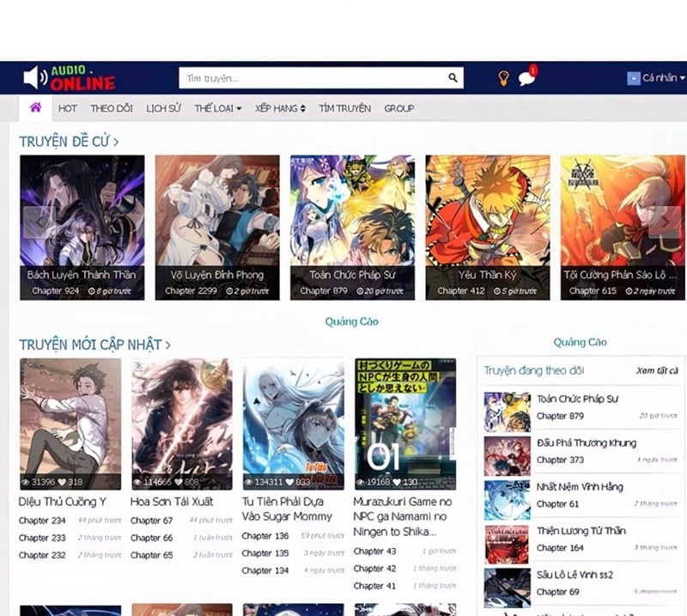
Task: Click the home icon in navigation bar
Action: (x=35, y=107)
